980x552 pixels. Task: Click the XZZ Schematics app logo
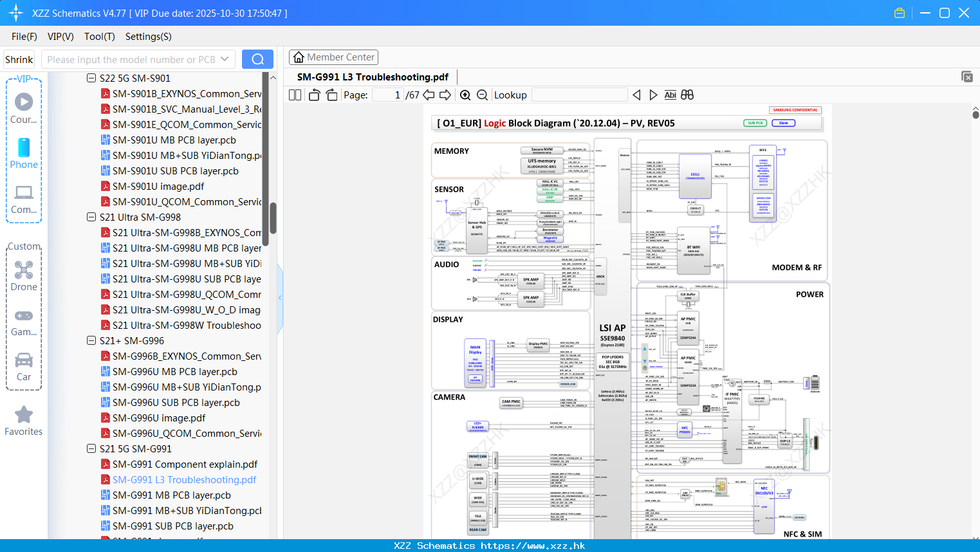[15, 13]
